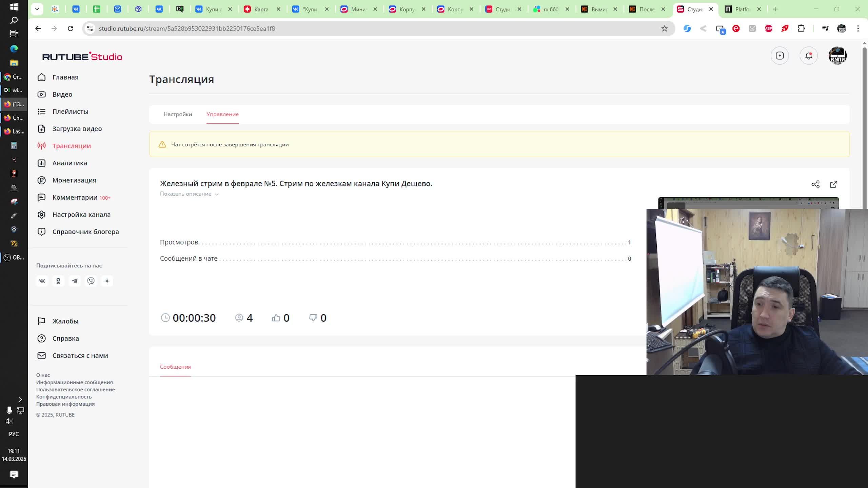Open the browser tab list dropdown
This screenshot has height=488, width=868.
coord(37,9)
